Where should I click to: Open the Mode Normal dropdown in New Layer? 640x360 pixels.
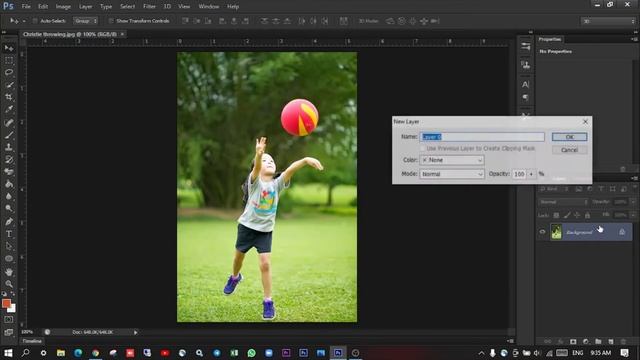tap(452, 174)
